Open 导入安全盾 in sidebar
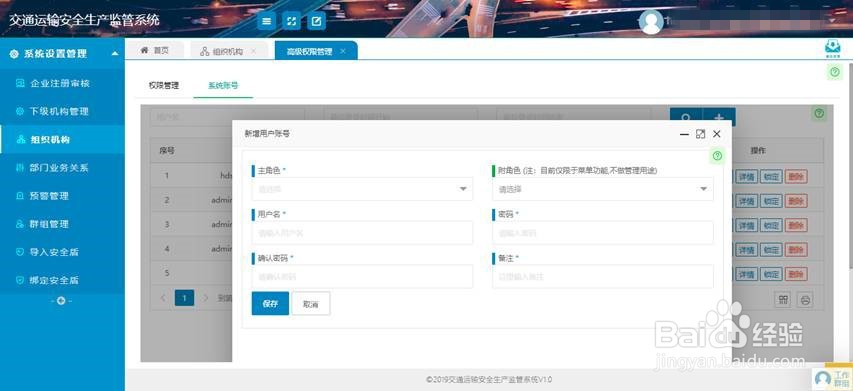The height and width of the screenshot is (391, 853). (62, 252)
